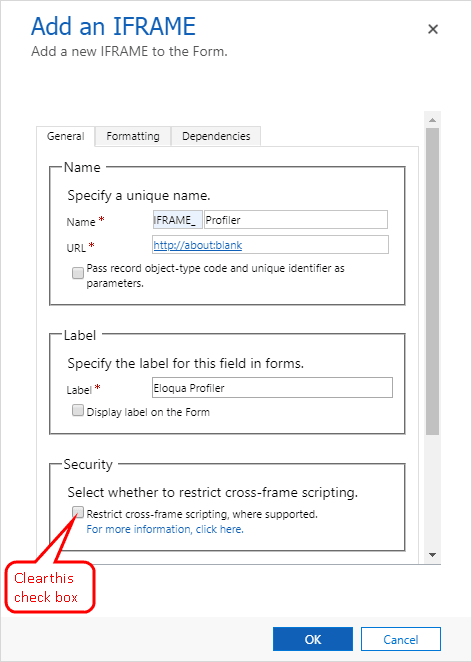Confirm with the OK button
The image size is (472, 662).
point(313,639)
